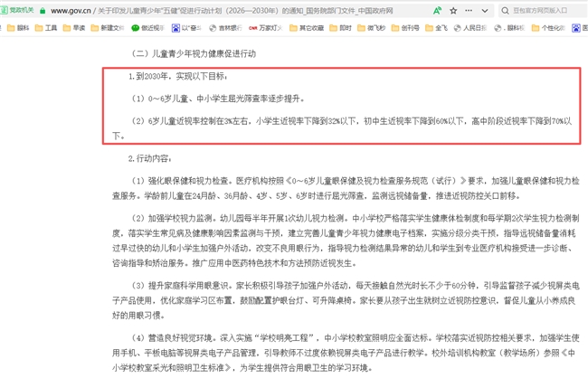Open the 新建文件 bookmark folder
This screenshot has width=588, height=378.
click(107, 28)
